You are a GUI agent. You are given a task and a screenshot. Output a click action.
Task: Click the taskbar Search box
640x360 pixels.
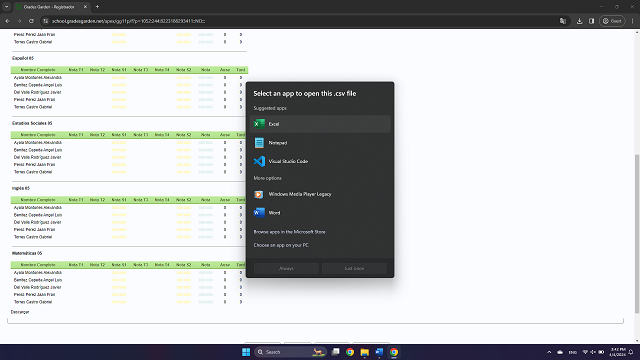coord(291,352)
